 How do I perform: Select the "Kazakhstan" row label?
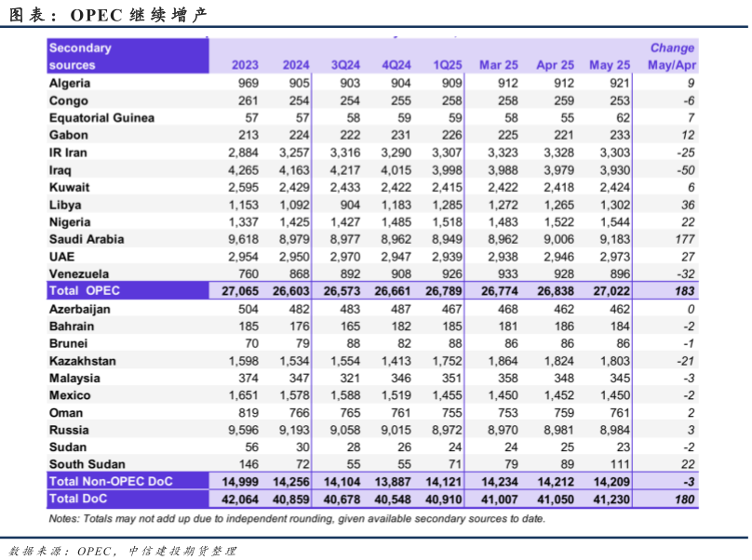coord(83,361)
